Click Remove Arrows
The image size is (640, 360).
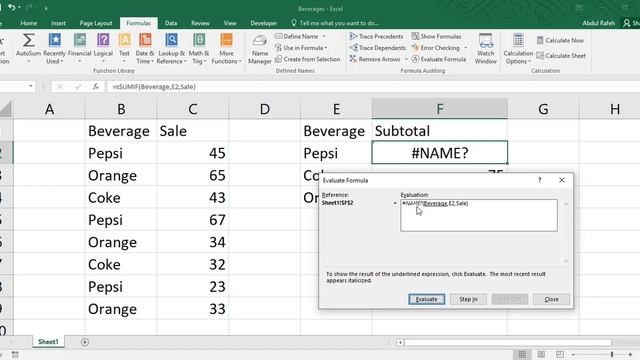(375, 59)
